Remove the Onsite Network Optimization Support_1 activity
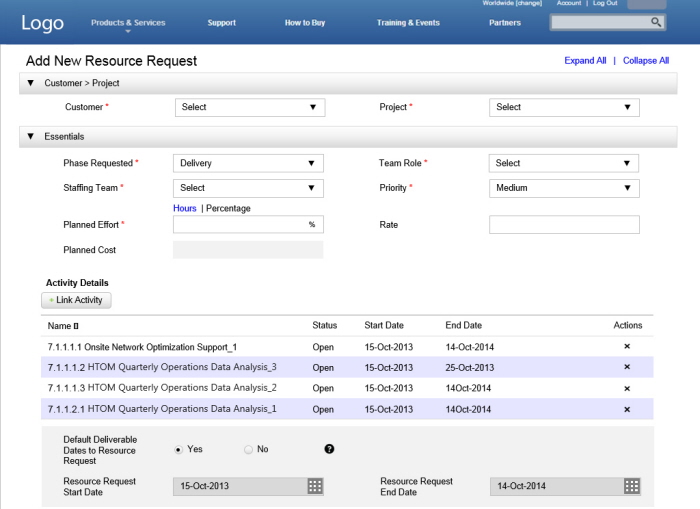Image resolution: width=700 pixels, height=509 pixels. (x=627, y=346)
